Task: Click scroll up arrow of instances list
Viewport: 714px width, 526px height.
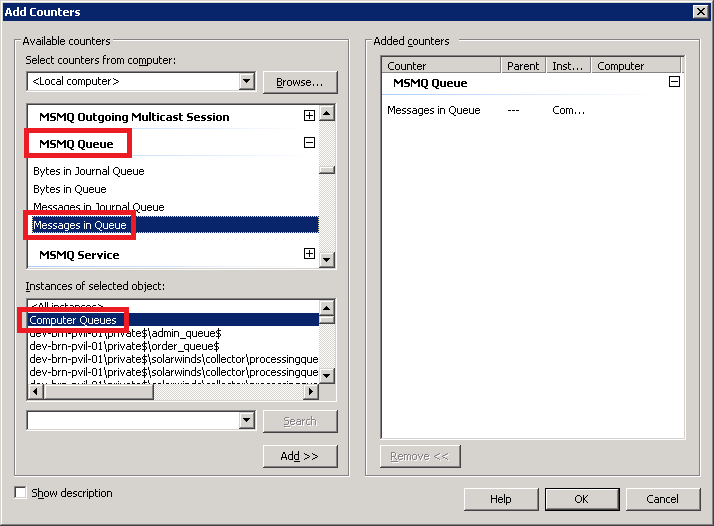Action: 327,308
